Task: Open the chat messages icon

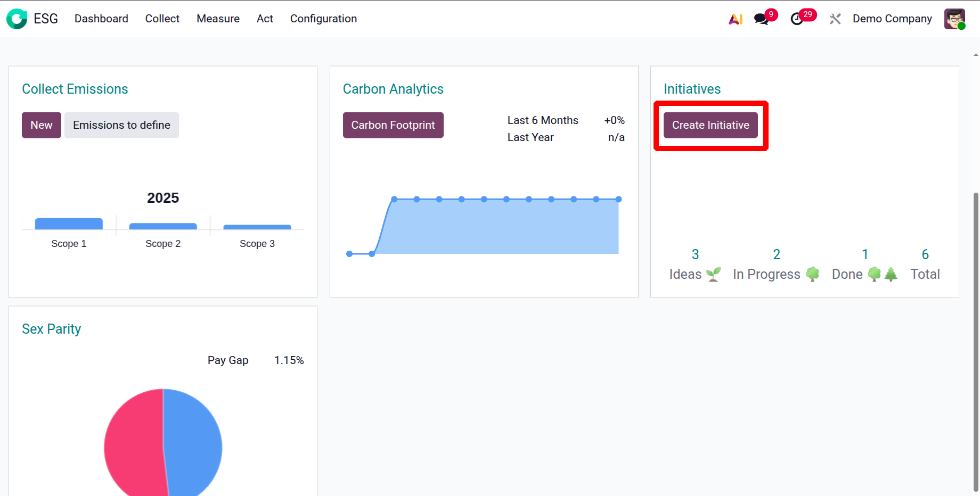Action: 762,19
